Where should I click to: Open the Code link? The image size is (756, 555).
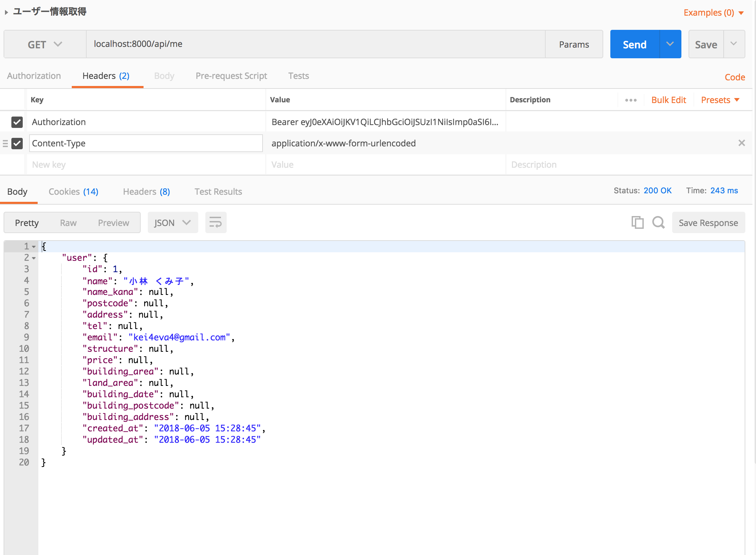[x=735, y=77]
